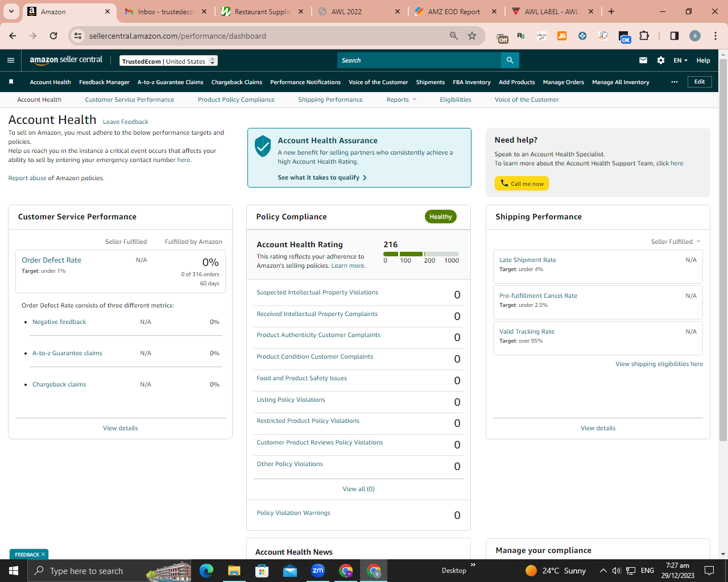Open the Eligibilities tab
Screen dimensions: 728x582
tap(456, 99)
